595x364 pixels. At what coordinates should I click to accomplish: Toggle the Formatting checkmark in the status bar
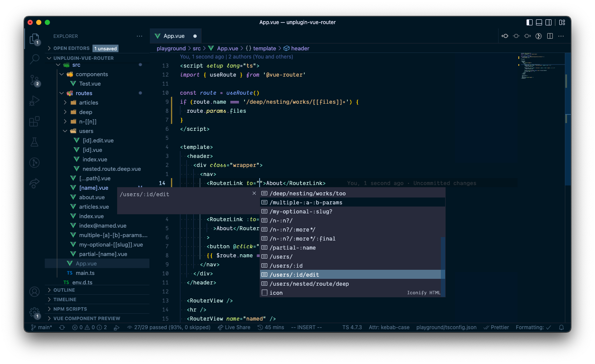[533, 327]
